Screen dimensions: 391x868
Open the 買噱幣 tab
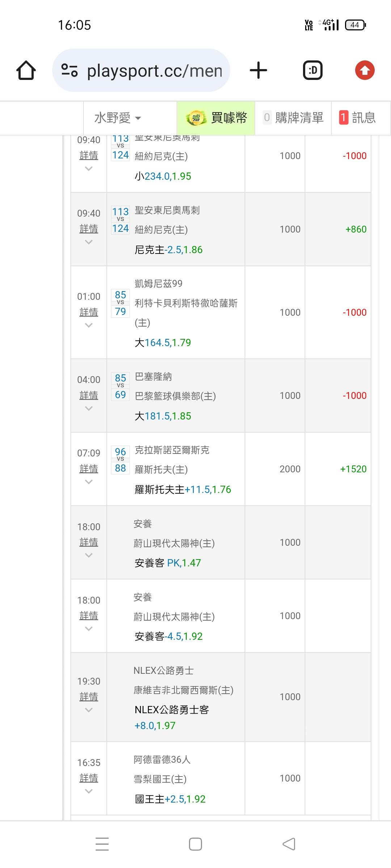point(216,118)
